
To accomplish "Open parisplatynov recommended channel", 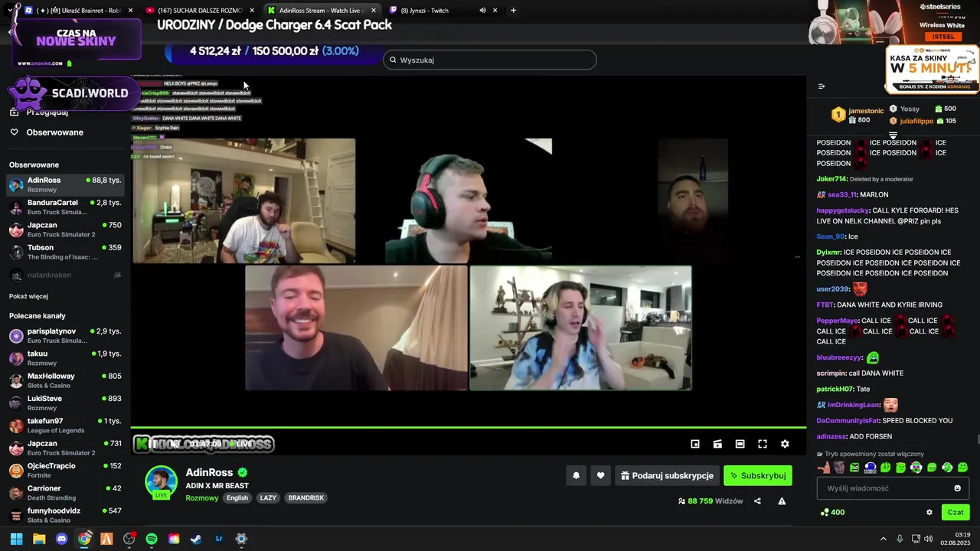I will 65,335.
